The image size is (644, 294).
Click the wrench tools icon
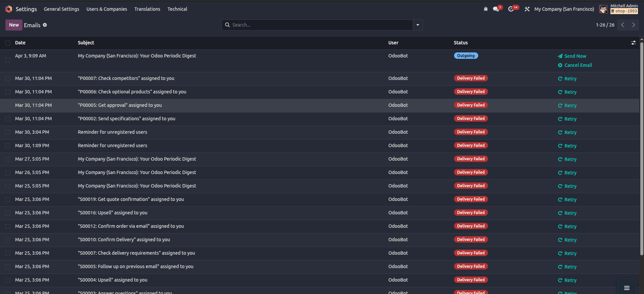tap(527, 9)
